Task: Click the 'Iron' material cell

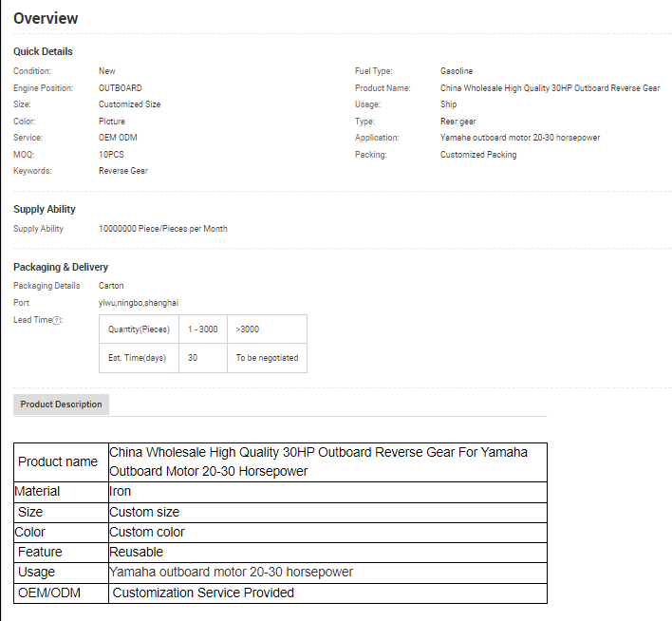Action: [x=121, y=491]
